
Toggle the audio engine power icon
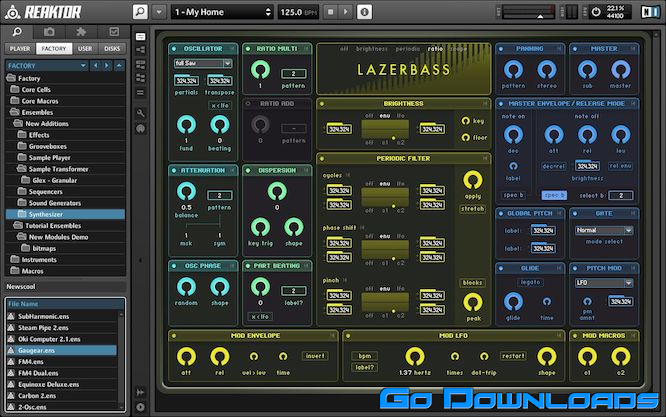pyautogui.click(x=596, y=12)
